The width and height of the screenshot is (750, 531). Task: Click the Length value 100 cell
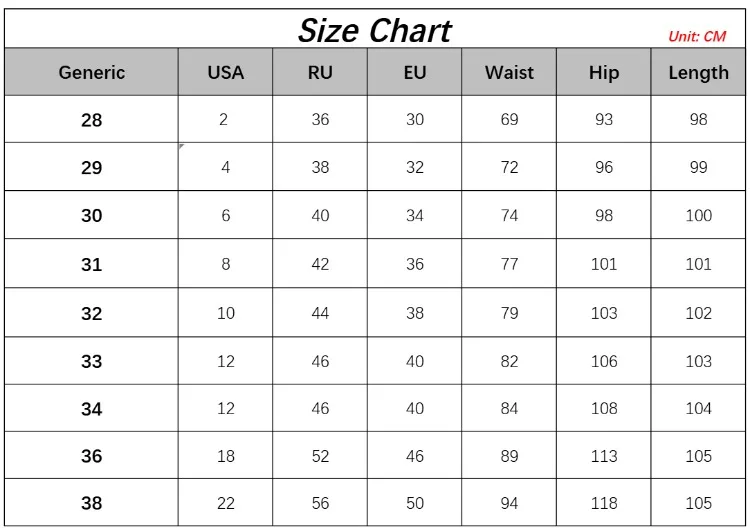click(698, 215)
